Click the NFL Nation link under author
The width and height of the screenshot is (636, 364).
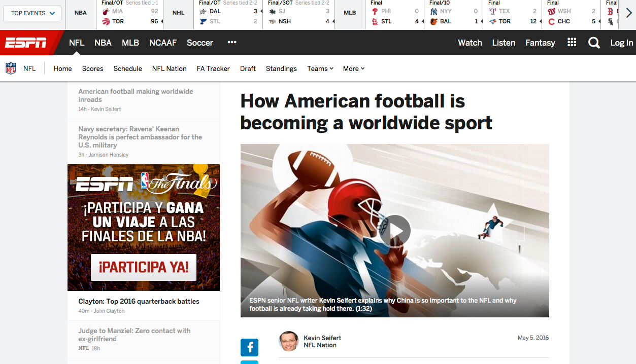(320, 345)
